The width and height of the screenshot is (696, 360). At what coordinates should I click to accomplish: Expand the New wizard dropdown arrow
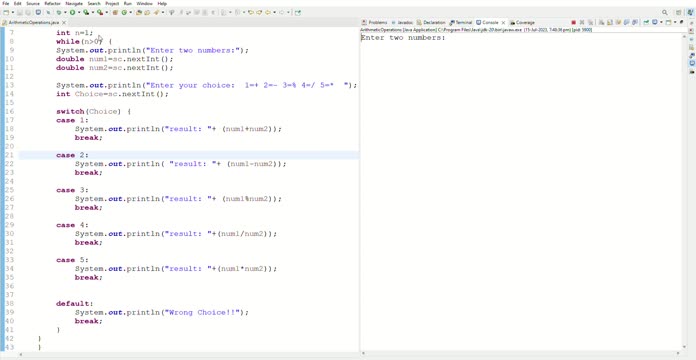click(13, 12)
